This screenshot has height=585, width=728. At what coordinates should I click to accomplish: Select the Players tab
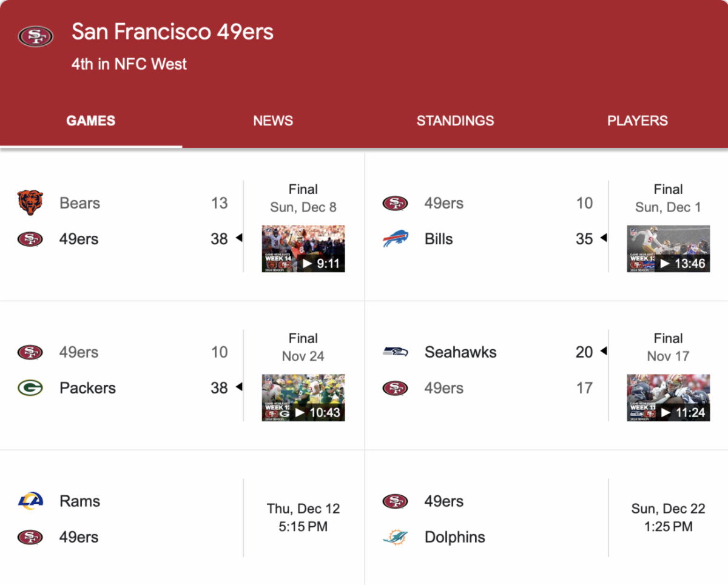tap(637, 121)
